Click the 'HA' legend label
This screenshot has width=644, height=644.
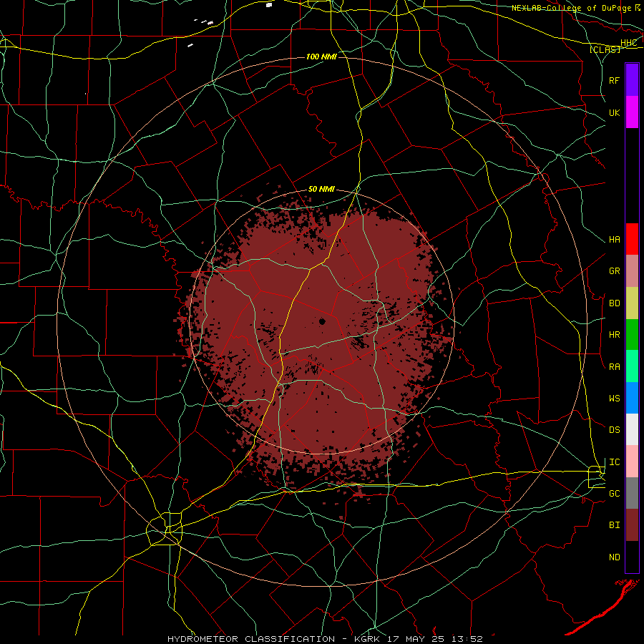point(615,240)
